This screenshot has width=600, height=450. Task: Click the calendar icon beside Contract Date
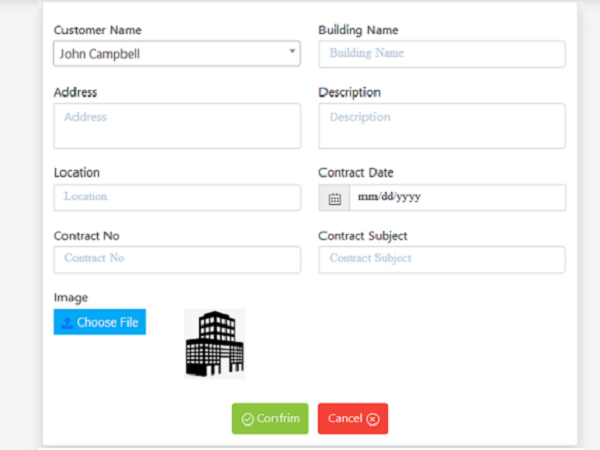334,198
